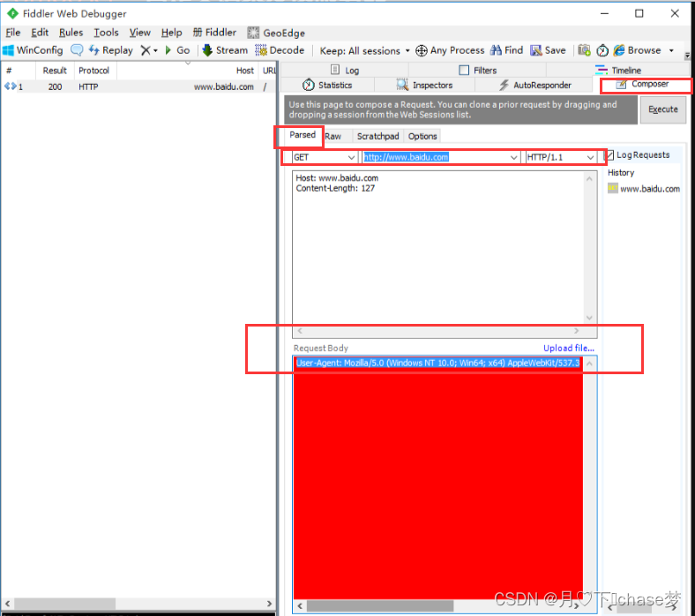Screen dimensions: 695x616
Task: Click the GeoEdge menu item
Action: (276, 33)
